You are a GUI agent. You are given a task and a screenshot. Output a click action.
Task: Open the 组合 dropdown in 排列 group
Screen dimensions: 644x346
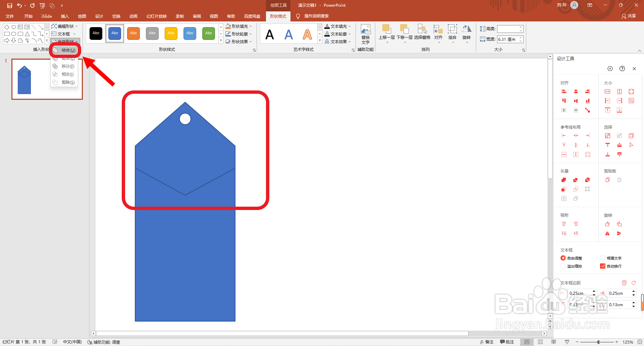click(452, 33)
